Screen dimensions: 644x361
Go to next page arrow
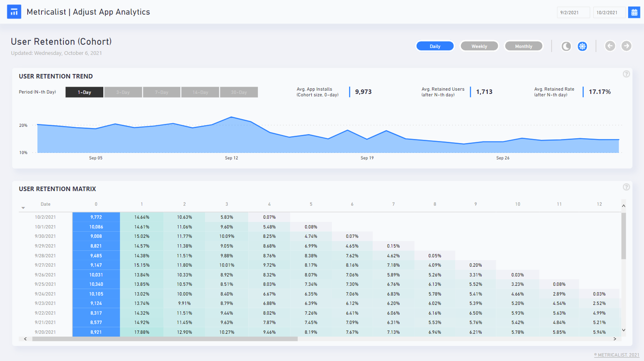627,46
